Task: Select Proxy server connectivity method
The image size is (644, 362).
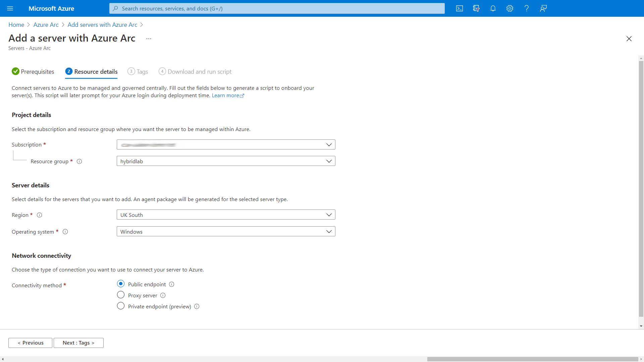Action: (x=121, y=295)
